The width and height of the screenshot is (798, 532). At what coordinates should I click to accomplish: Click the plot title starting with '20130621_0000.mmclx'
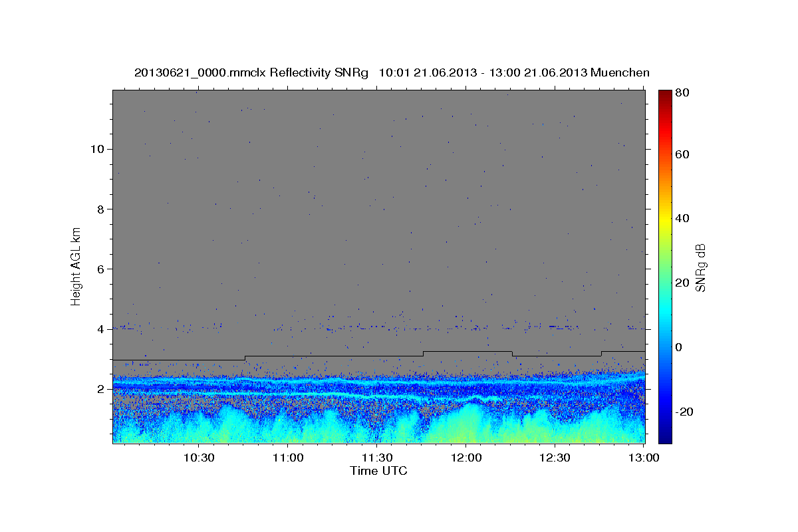click(x=392, y=72)
